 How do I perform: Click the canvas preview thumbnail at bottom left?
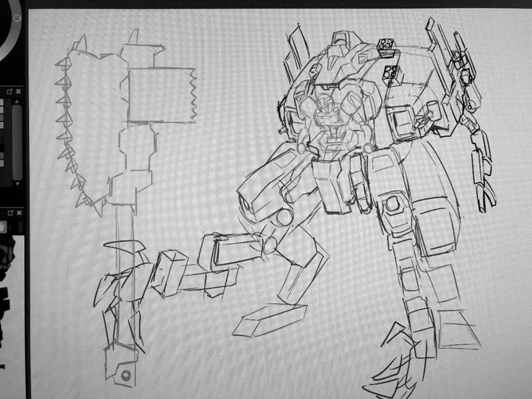pyautogui.click(x=13, y=317)
